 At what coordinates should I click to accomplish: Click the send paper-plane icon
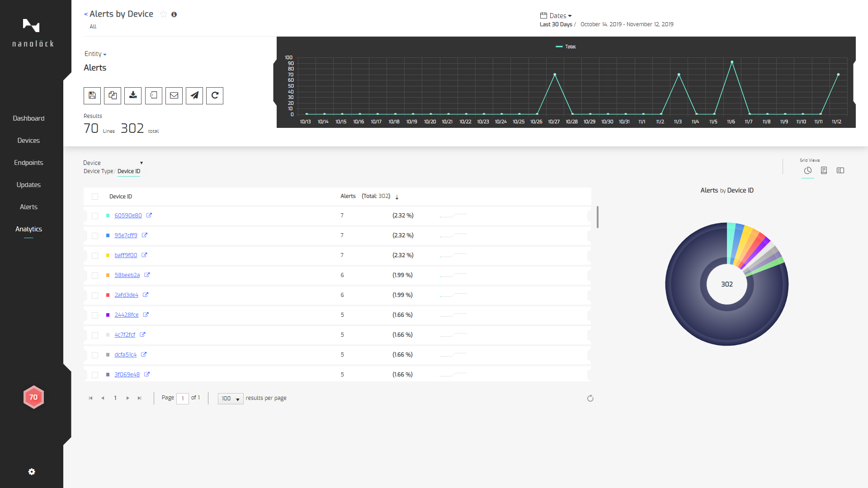click(194, 95)
